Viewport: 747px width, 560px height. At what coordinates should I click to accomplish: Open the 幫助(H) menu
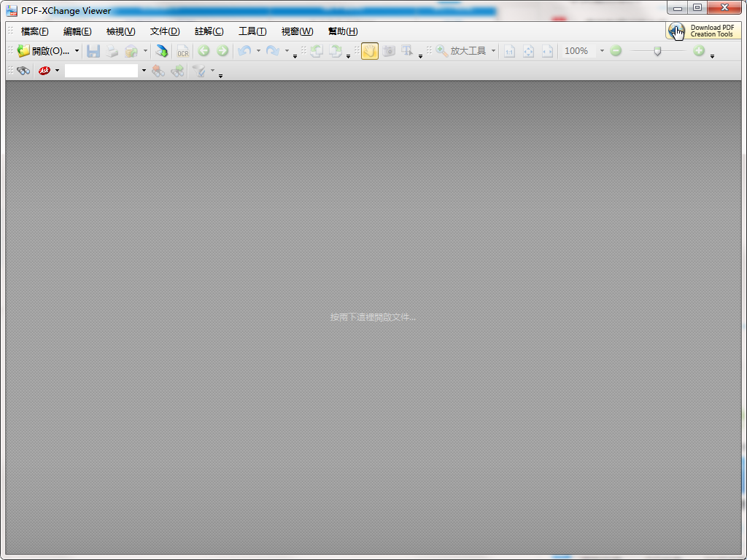(x=343, y=31)
